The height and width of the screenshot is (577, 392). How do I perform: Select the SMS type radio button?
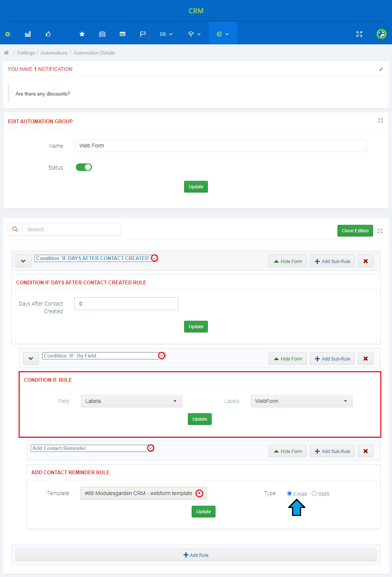[314, 494]
